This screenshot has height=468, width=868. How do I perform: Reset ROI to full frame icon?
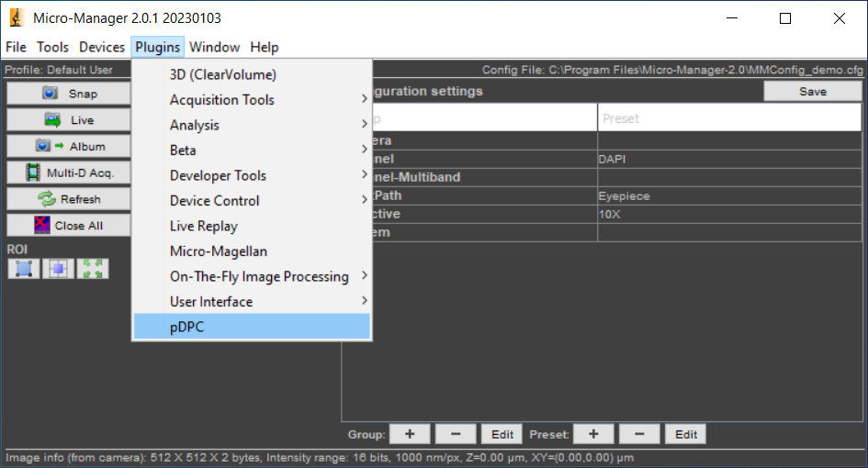pyautogui.click(x=92, y=268)
